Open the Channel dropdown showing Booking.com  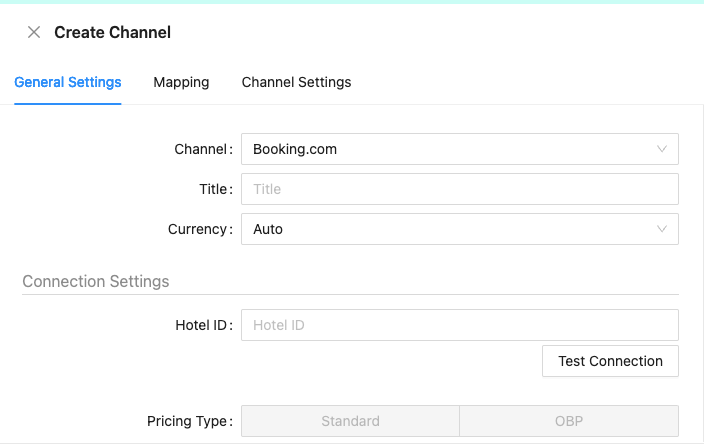(450, 149)
